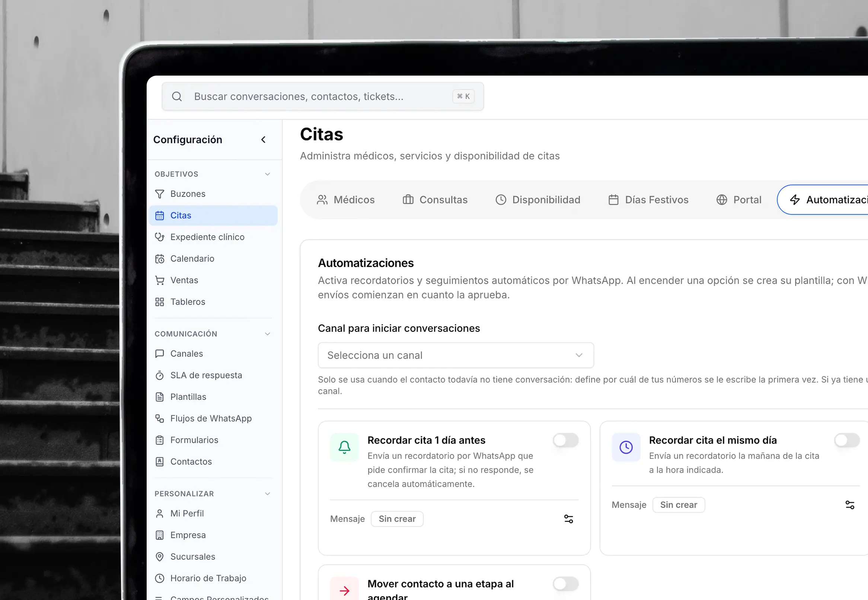Click the Canales chat bubble icon
The width and height of the screenshot is (868, 600).
click(x=160, y=354)
